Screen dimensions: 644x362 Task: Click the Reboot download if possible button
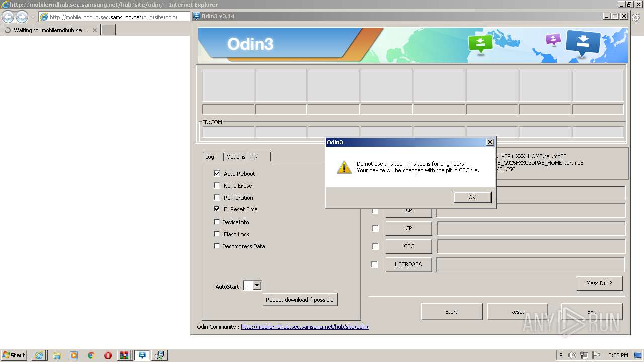click(x=300, y=300)
